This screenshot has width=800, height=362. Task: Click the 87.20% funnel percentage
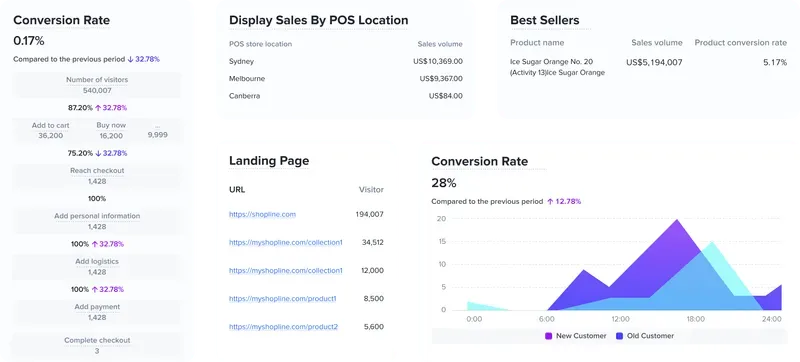80,108
